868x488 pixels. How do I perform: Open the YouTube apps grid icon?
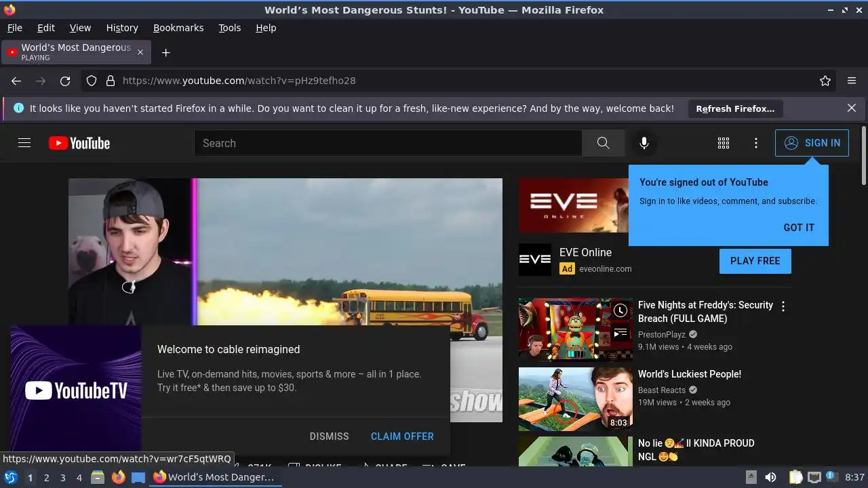tap(724, 143)
